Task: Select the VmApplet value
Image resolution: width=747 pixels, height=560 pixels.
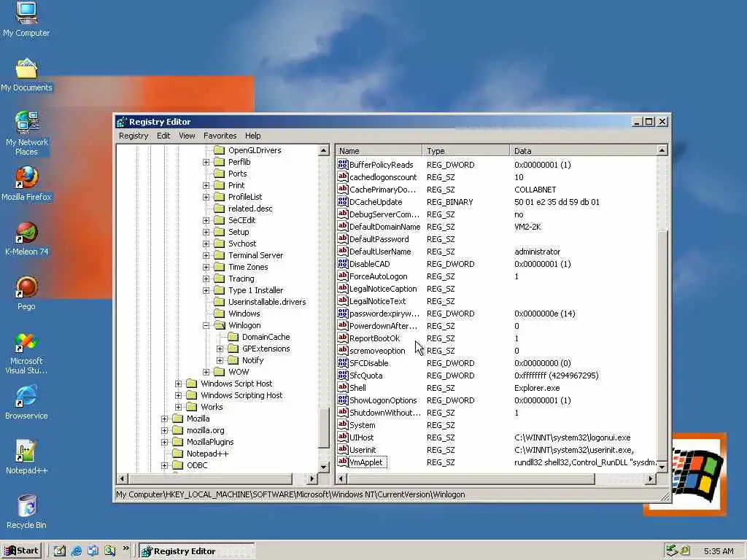Action: (368, 462)
